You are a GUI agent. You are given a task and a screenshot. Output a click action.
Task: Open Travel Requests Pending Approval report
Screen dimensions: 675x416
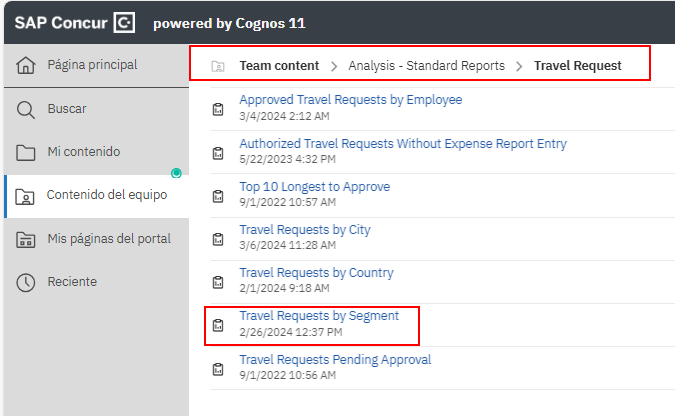[x=335, y=360]
